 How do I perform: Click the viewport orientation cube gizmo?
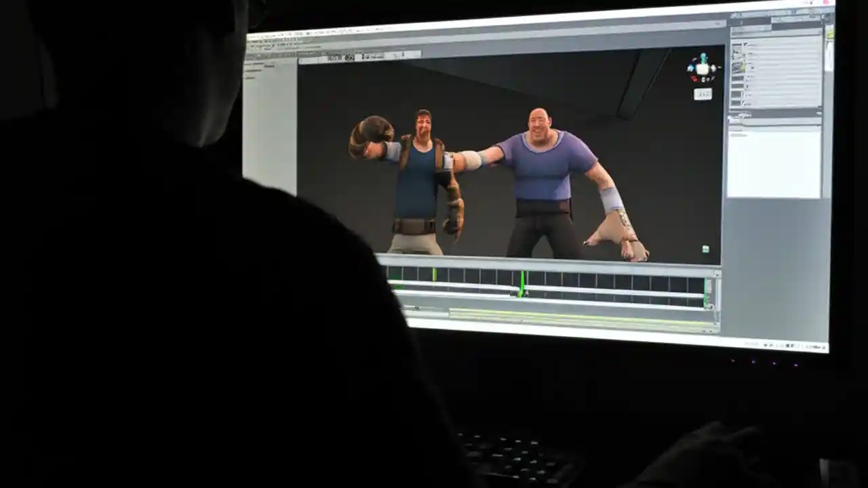coord(703,68)
